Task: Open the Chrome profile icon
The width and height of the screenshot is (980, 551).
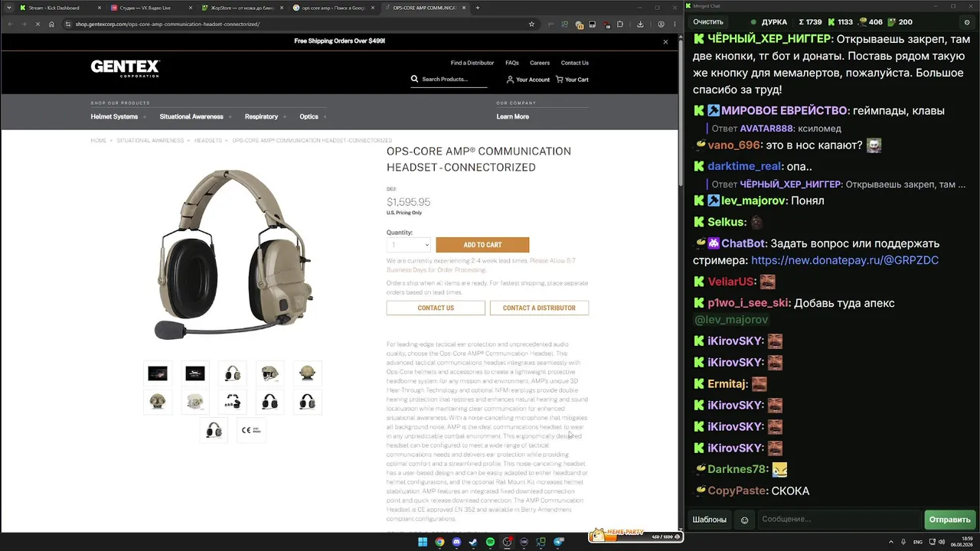Action: coord(661,24)
